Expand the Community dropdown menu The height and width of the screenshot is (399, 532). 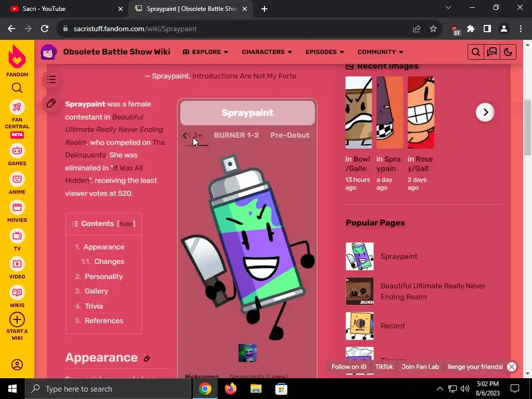[380, 52]
